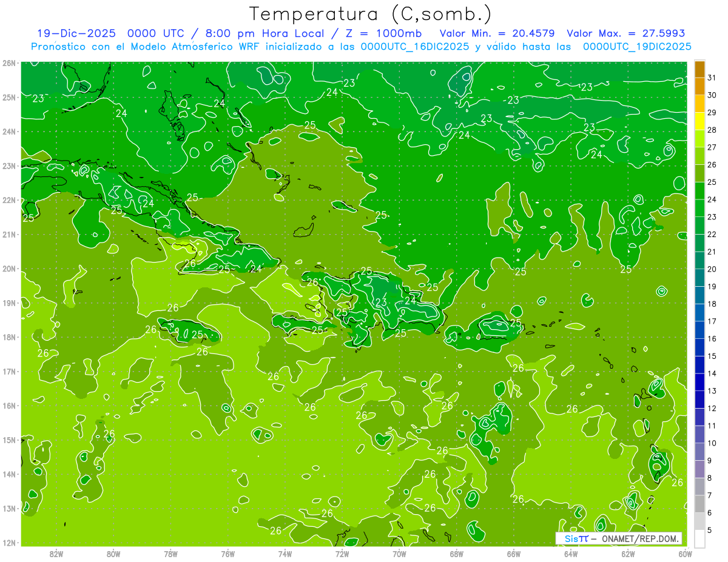Click the "19N" latitude axis label
This screenshot has width=728, height=562.
coord(8,303)
